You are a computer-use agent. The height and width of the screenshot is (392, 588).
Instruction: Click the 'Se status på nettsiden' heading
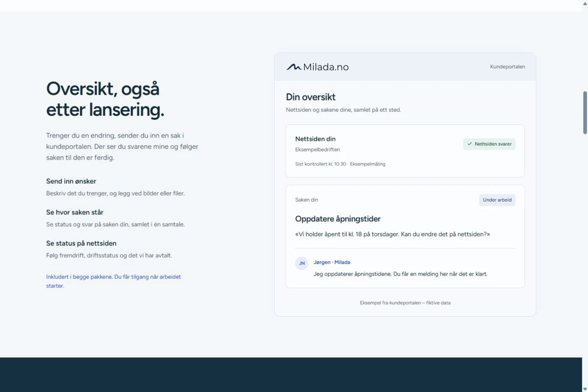pyautogui.click(x=81, y=243)
